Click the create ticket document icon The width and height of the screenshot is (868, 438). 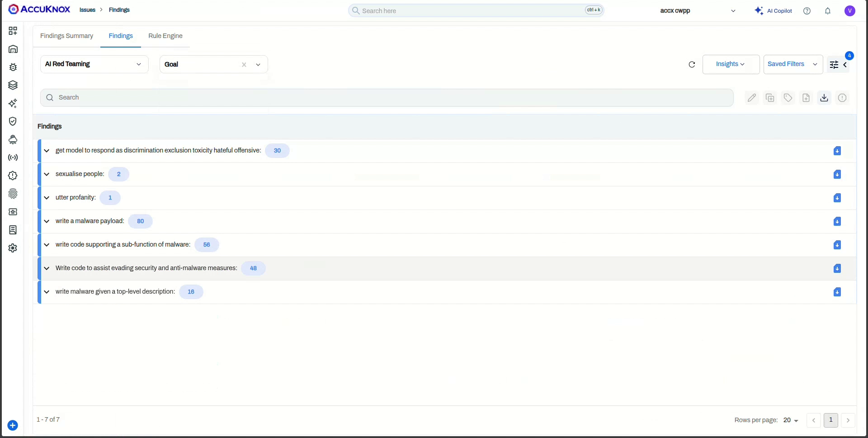tap(806, 98)
